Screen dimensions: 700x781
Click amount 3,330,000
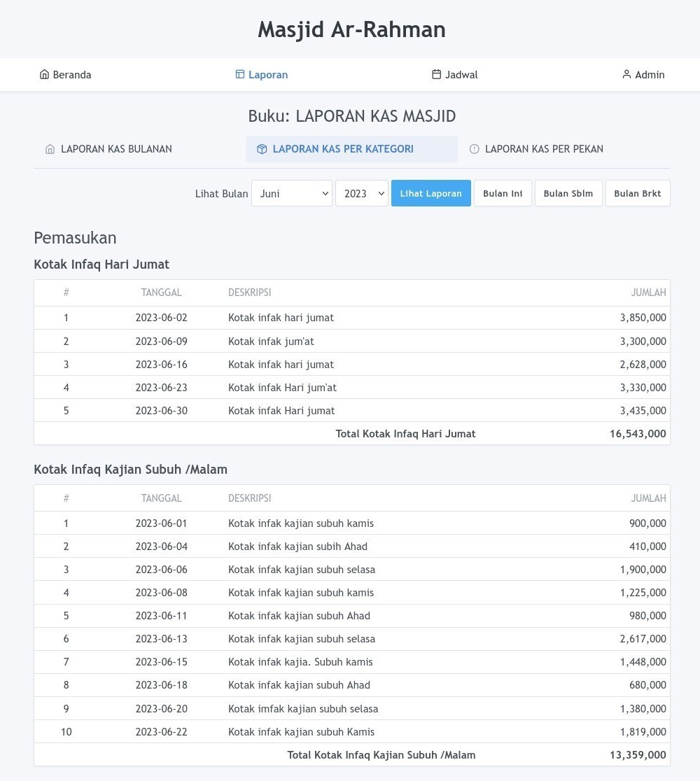coord(643,388)
